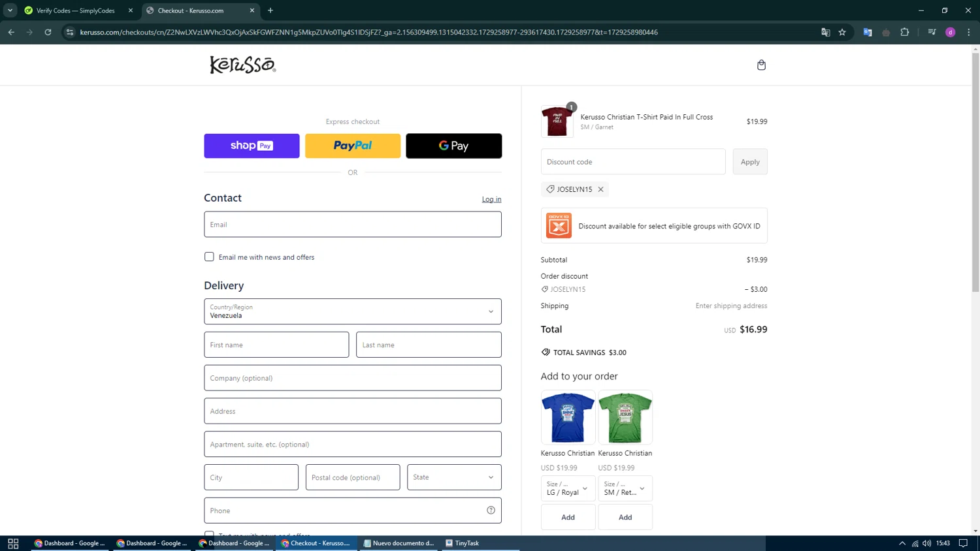Click the Log in link
Viewport: 980px width, 551px height.
click(x=492, y=199)
